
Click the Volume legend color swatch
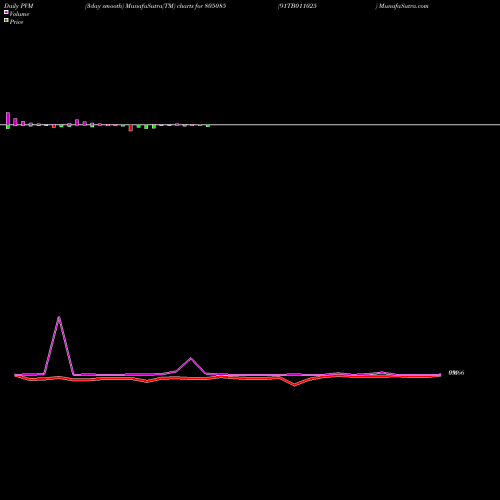tap(6, 12)
